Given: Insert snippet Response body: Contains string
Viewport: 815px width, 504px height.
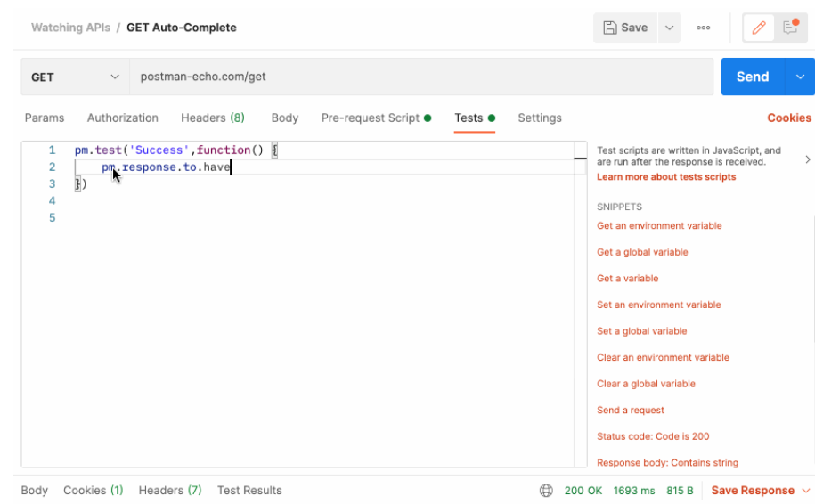Looking at the screenshot, I should click(667, 462).
